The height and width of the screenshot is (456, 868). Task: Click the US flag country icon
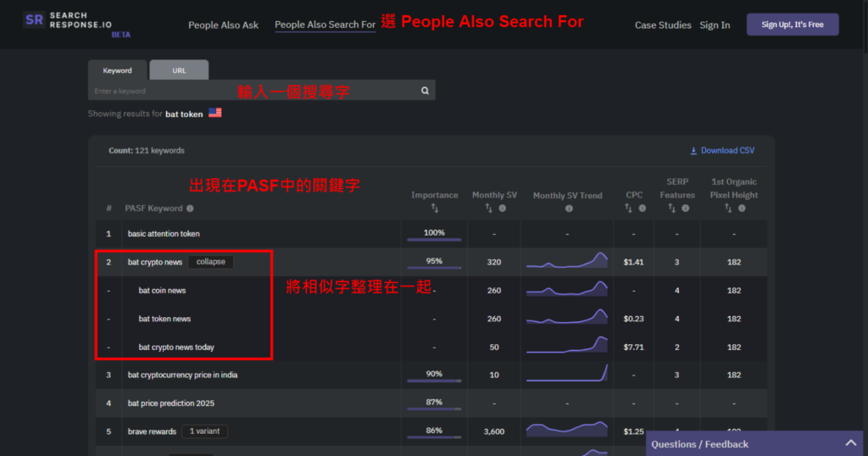click(214, 113)
